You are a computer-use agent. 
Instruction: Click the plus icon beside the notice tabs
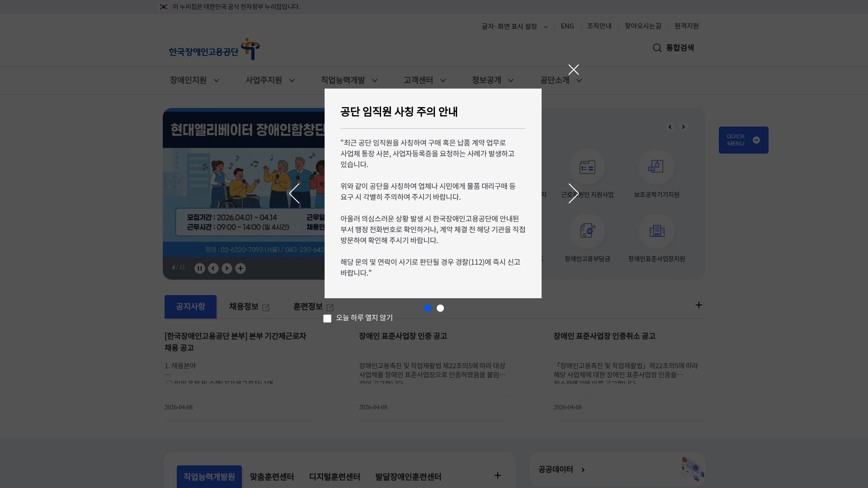click(699, 305)
